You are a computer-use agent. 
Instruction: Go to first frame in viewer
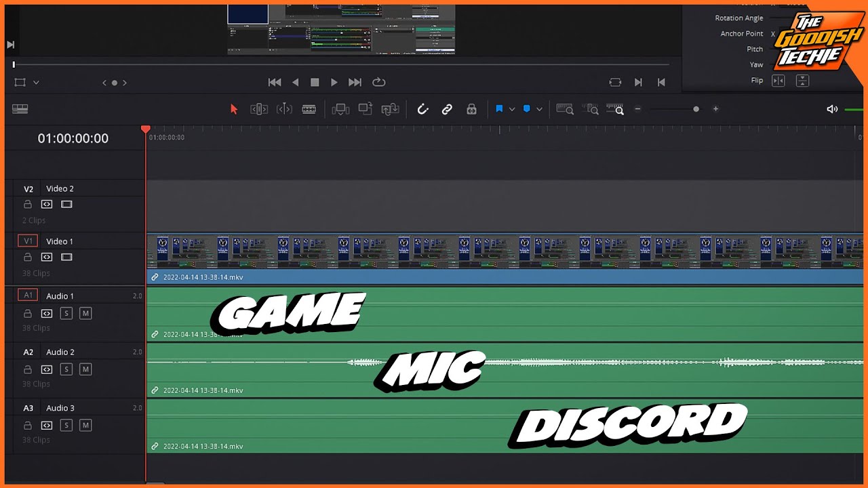click(x=275, y=82)
